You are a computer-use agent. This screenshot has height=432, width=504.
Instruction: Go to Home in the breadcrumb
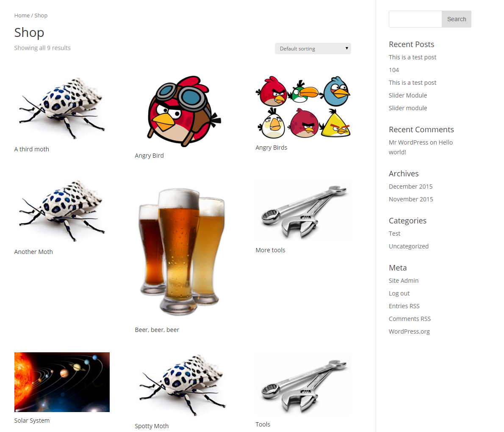[x=22, y=15]
